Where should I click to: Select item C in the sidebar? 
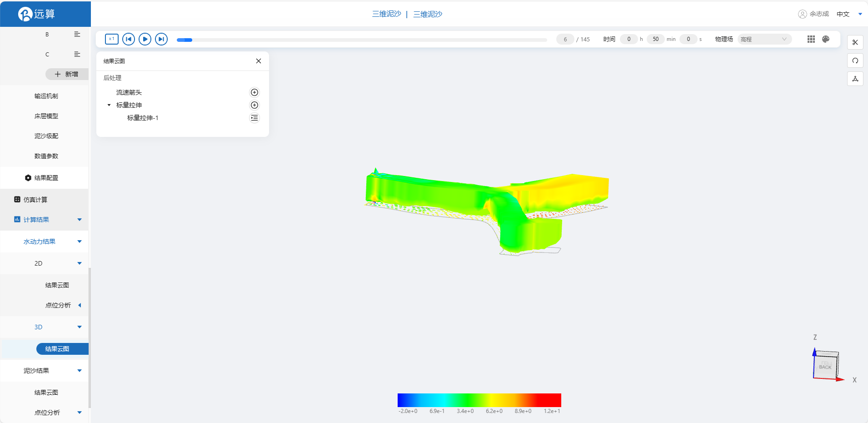(x=47, y=54)
